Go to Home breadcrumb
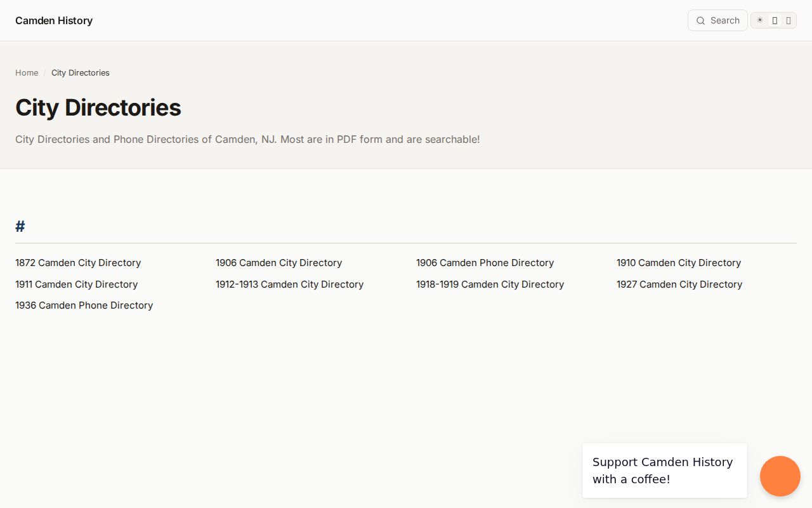The image size is (812, 508). click(x=27, y=73)
